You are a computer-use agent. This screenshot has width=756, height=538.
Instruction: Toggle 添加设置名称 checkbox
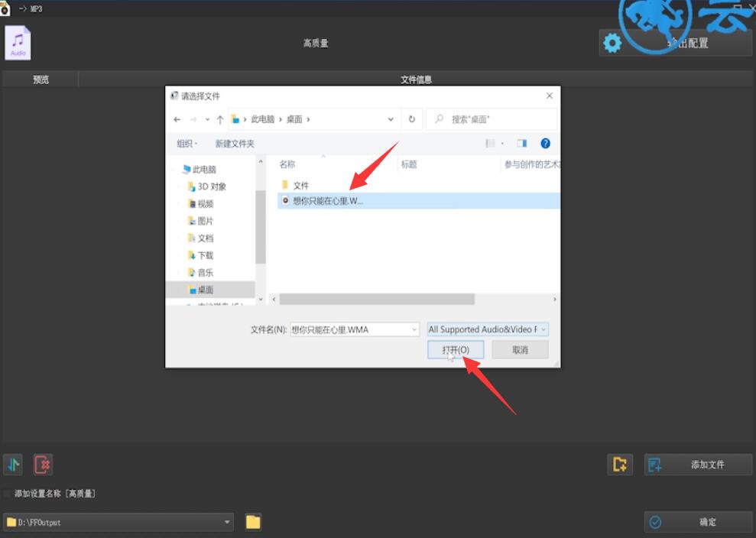(x=7, y=493)
